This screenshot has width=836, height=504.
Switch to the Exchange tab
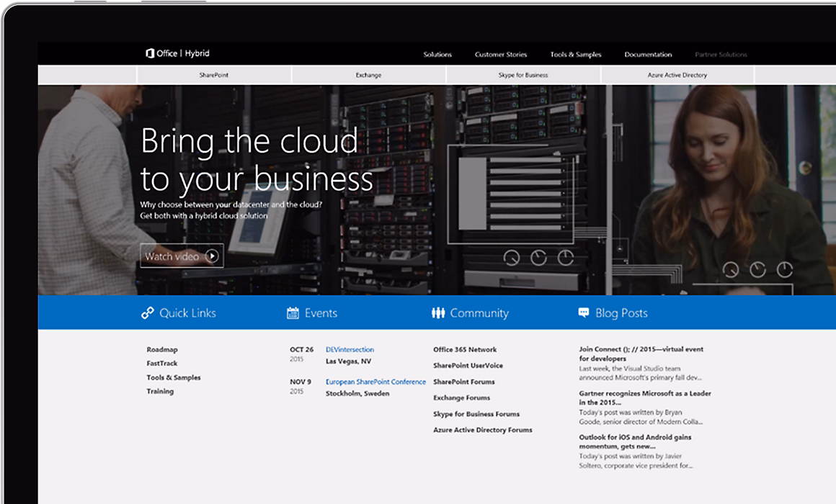pos(368,74)
